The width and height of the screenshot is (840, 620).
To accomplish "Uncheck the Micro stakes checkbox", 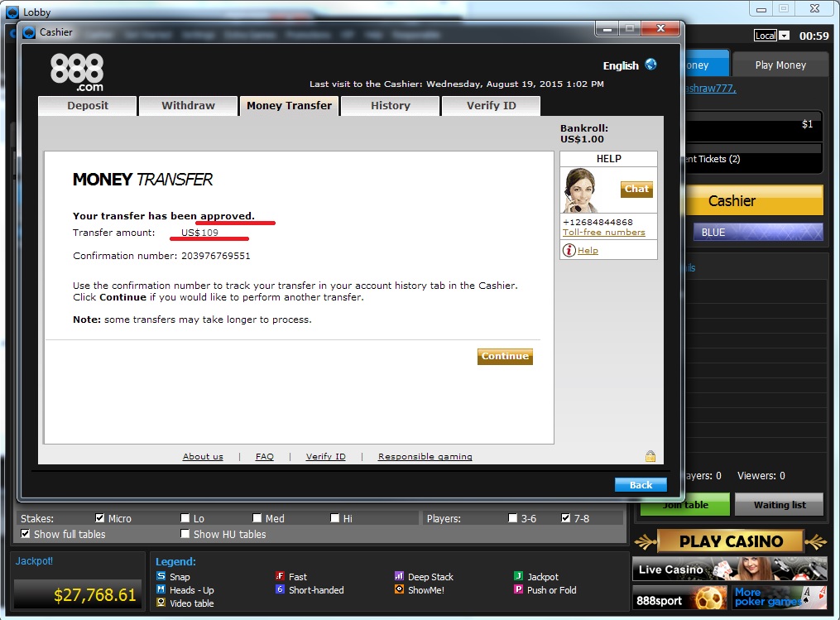I will (x=99, y=517).
